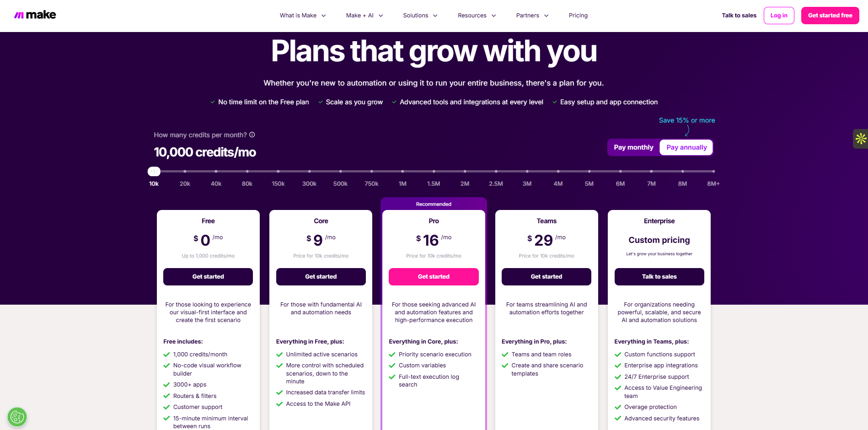The image size is (868, 430).
Task: Open the Pricing menu item
Action: click(578, 15)
